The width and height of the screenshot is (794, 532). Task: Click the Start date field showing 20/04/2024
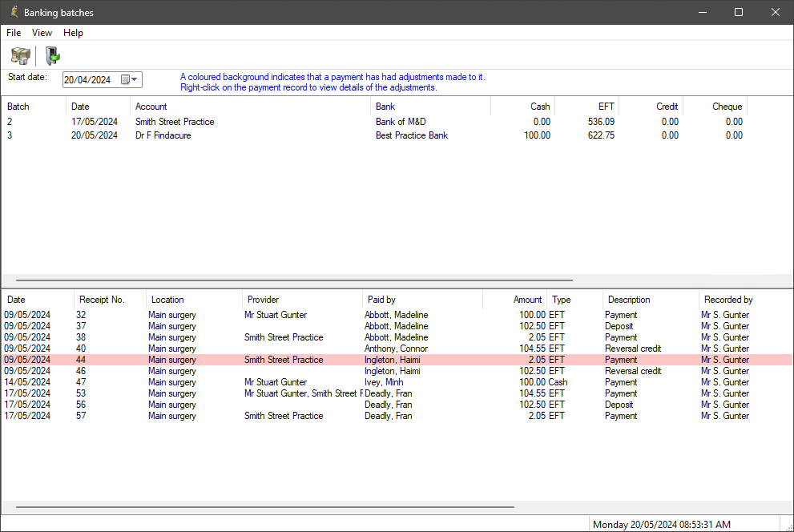103,79
